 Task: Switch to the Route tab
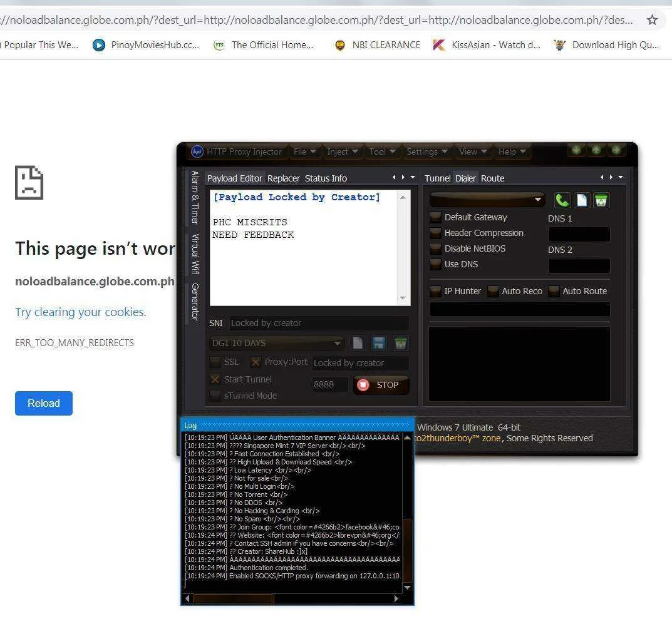coord(492,178)
